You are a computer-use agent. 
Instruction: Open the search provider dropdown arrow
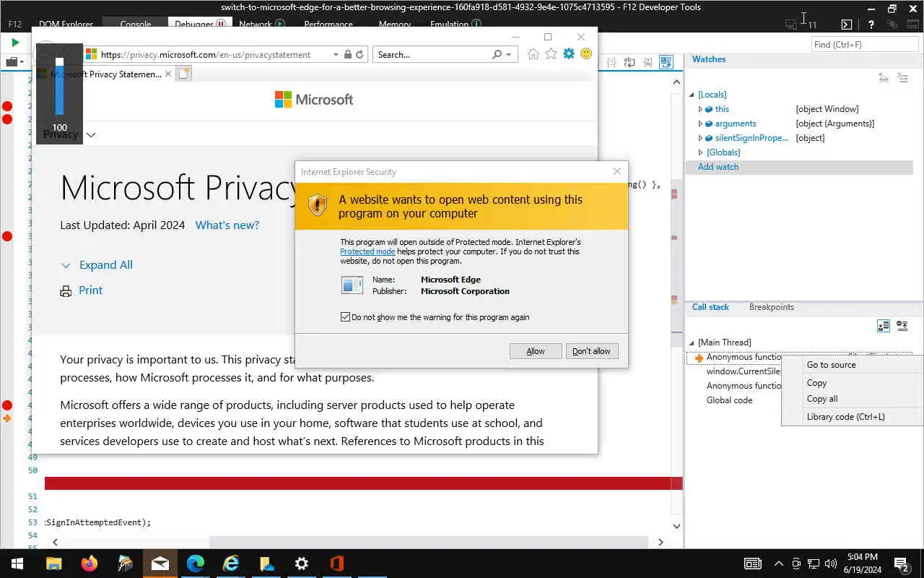tap(509, 54)
